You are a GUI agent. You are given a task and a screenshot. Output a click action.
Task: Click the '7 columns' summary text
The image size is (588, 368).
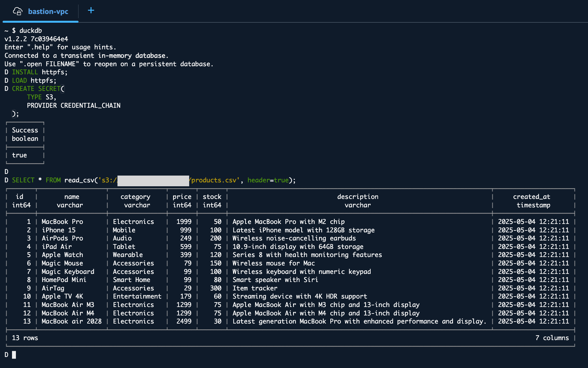pos(552,338)
